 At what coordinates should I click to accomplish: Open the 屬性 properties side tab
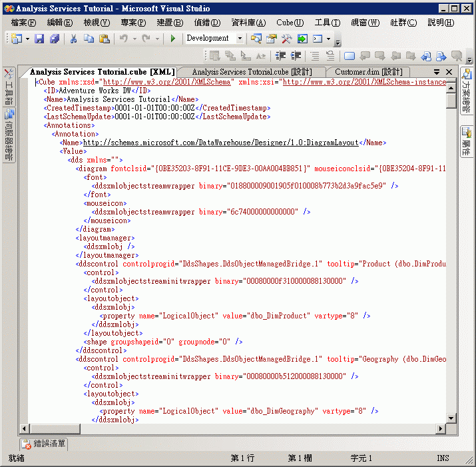pyautogui.click(x=467, y=141)
